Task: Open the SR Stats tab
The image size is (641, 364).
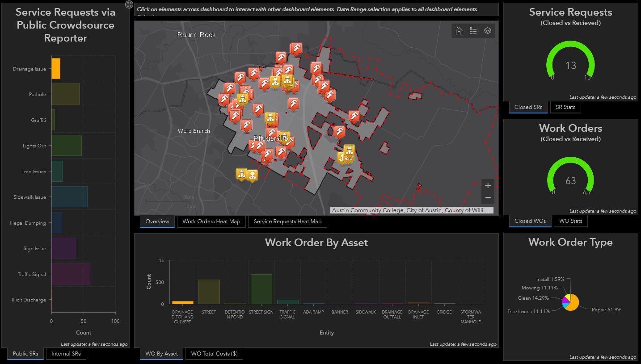Action: pyautogui.click(x=565, y=107)
